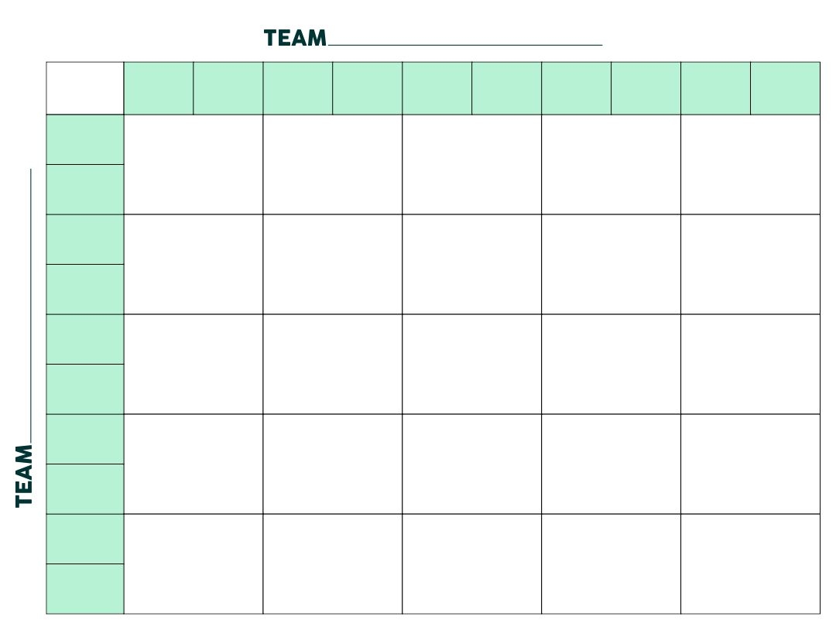Select the empty white corner cell of the grid

(x=85, y=88)
